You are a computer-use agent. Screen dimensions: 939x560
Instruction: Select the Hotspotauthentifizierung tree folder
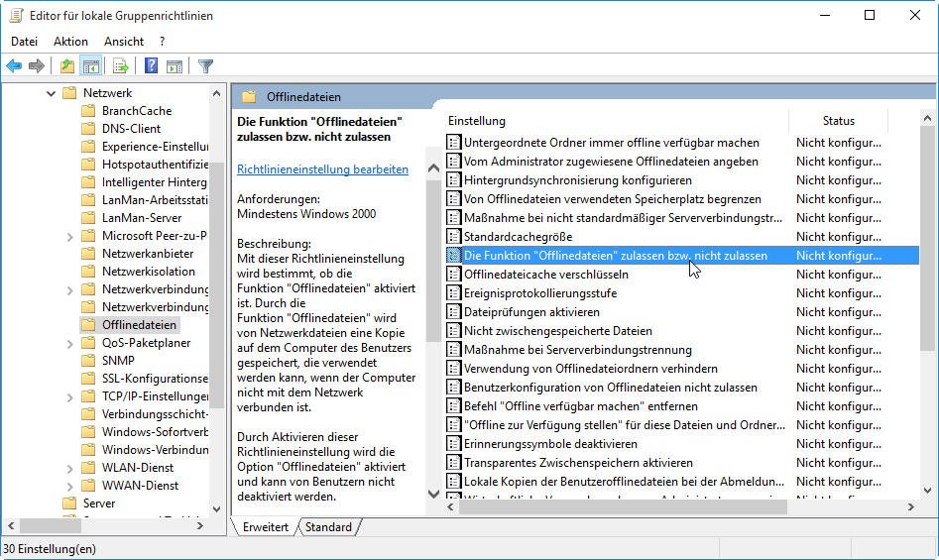[x=155, y=164]
